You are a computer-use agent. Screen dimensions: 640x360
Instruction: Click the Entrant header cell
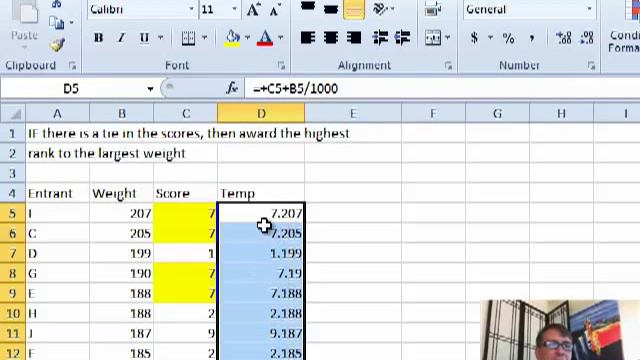pyautogui.click(x=58, y=193)
